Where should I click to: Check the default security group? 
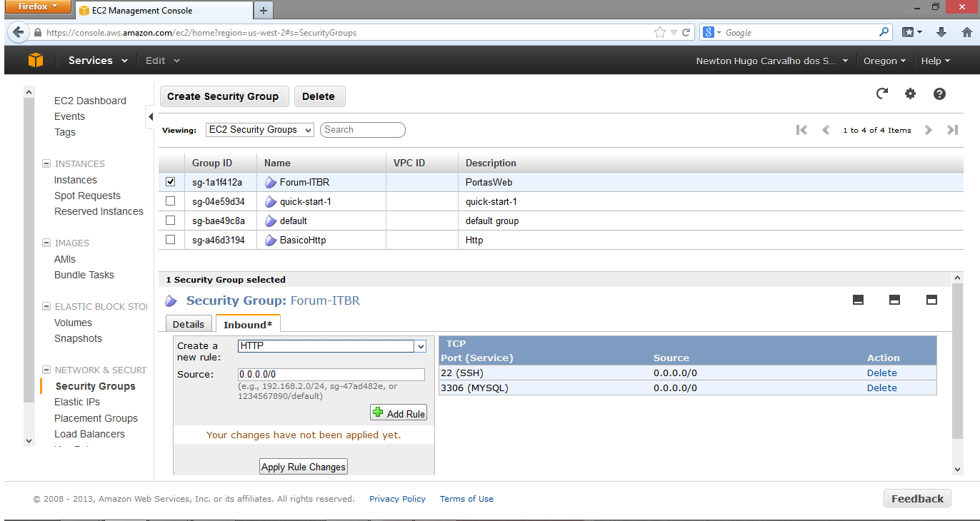[x=170, y=221]
